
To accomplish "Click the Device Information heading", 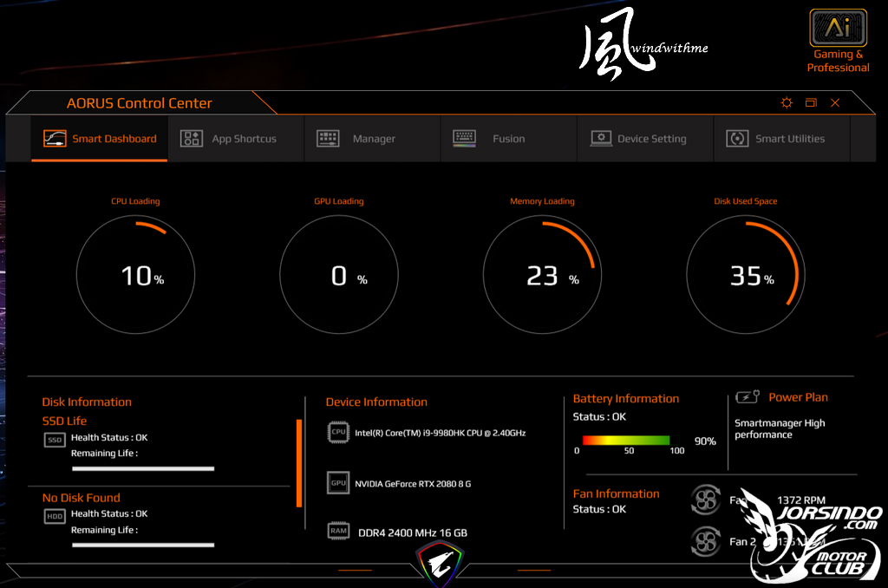I will click(x=376, y=402).
